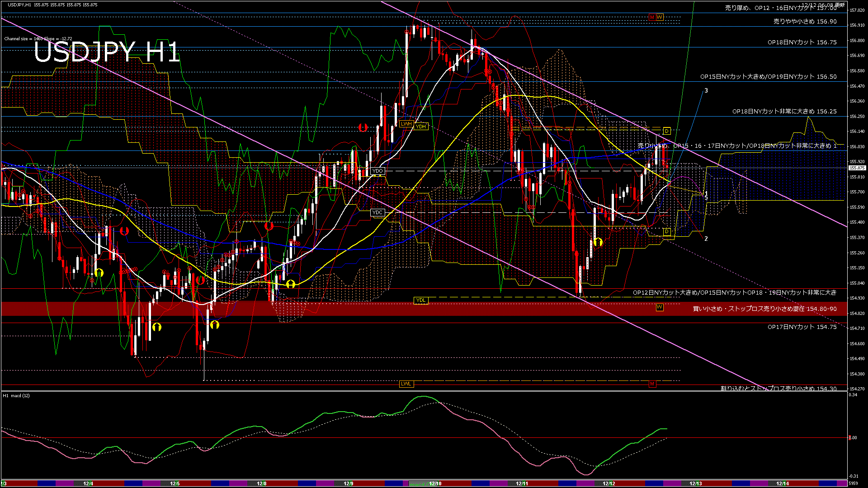868x488 pixels.
Task: Click the YDL daily-low label on the red zone
Action: click(x=420, y=300)
